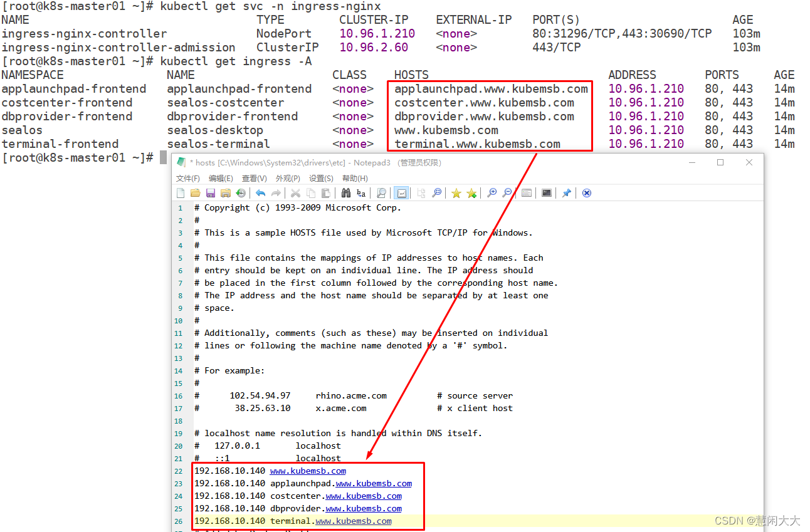This screenshot has height=532, width=810.
Task: Minimize the Notepad3 window
Action: [692, 162]
